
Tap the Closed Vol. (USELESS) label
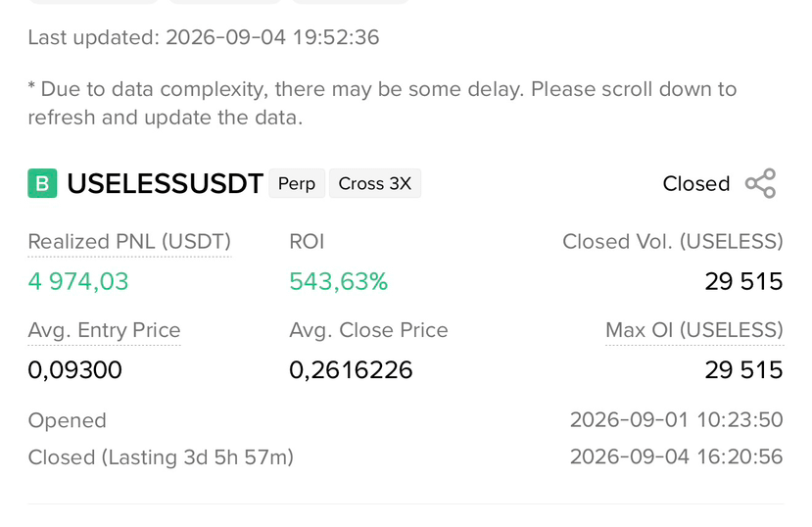[x=673, y=242]
